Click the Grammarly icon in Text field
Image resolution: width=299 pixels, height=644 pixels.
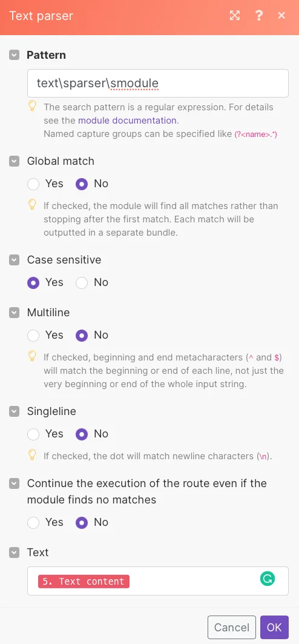pyautogui.click(x=268, y=579)
